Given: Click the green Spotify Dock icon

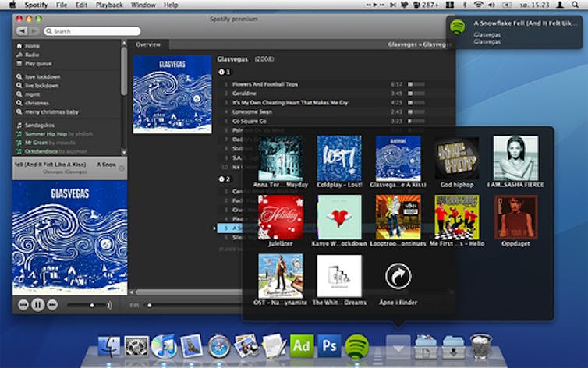Looking at the screenshot, I should (x=356, y=346).
